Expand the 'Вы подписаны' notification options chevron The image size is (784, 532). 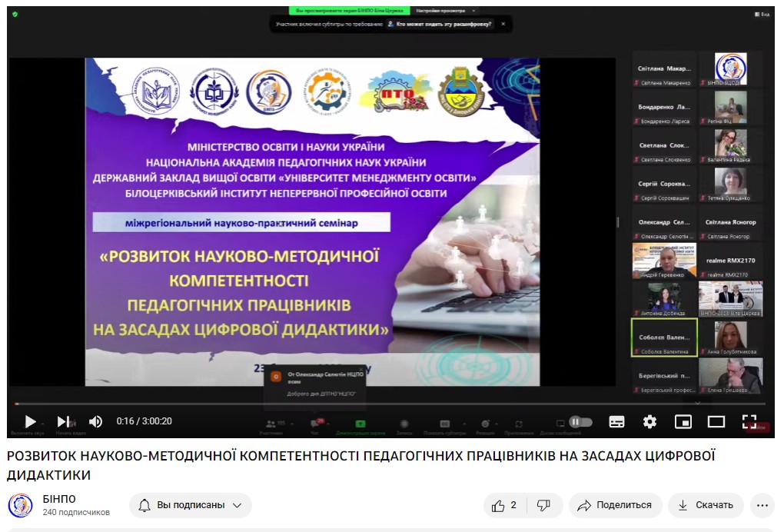coord(238,506)
